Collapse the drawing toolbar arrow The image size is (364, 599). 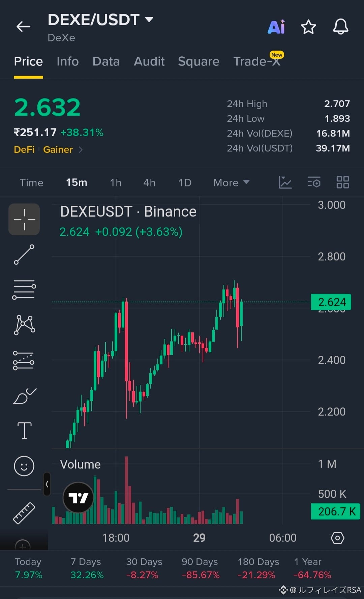click(47, 484)
